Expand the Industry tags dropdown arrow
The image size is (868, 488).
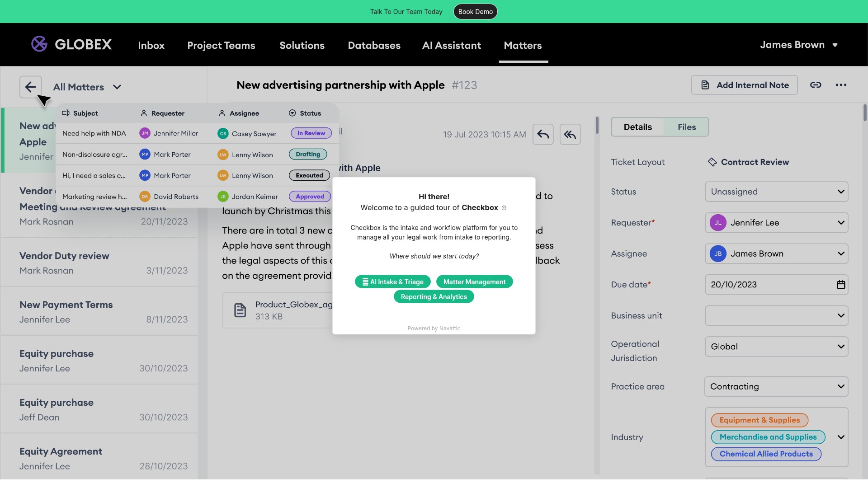(841, 437)
